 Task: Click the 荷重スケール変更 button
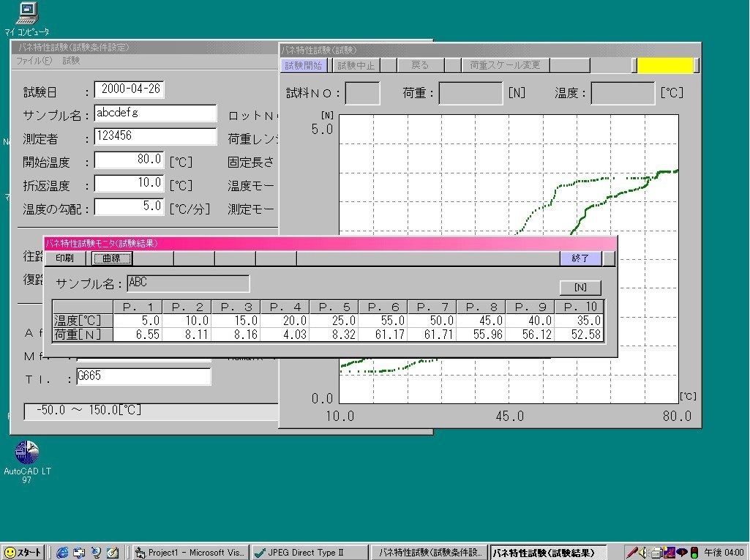tap(505, 65)
